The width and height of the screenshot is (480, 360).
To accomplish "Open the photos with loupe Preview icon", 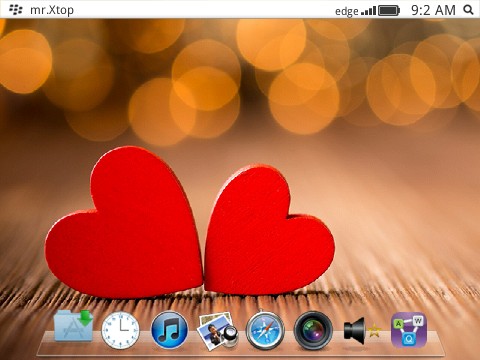I will [217, 331].
